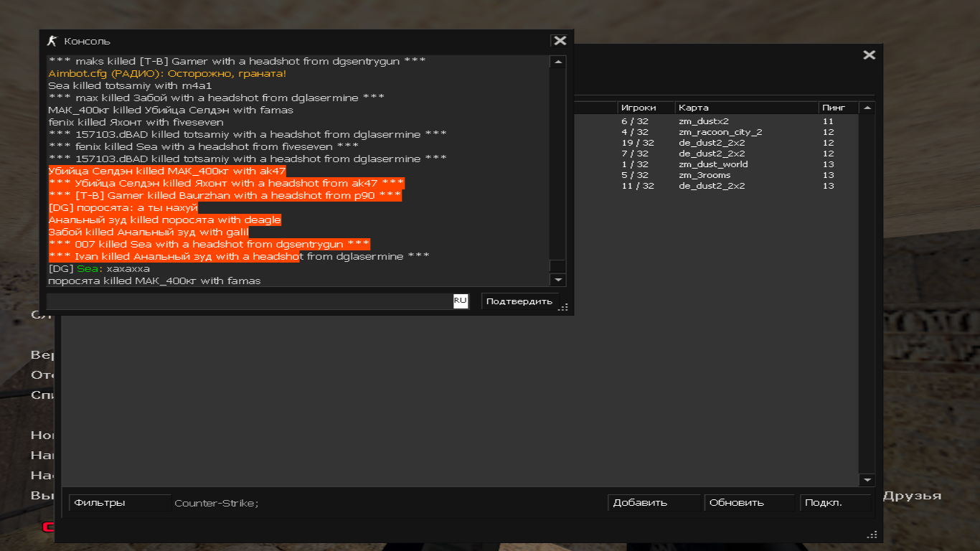Focus the console command input field
Screen dimensions: 980x551
click(x=249, y=301)
